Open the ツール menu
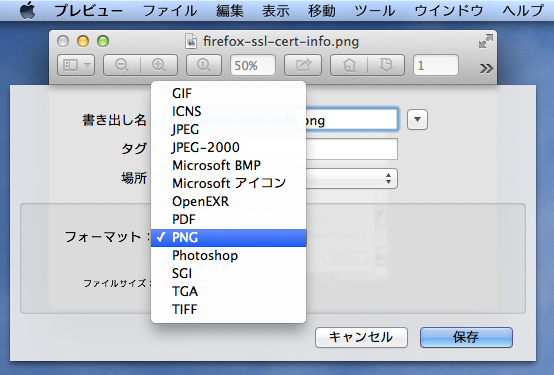Viewport: 554px width, 375px height. pos(375,11)
